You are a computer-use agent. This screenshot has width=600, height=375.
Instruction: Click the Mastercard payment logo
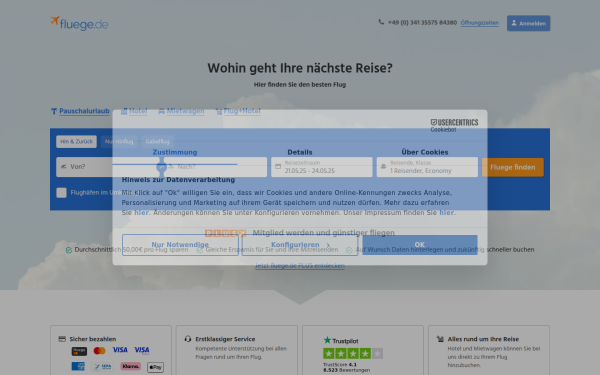(99, 351)
